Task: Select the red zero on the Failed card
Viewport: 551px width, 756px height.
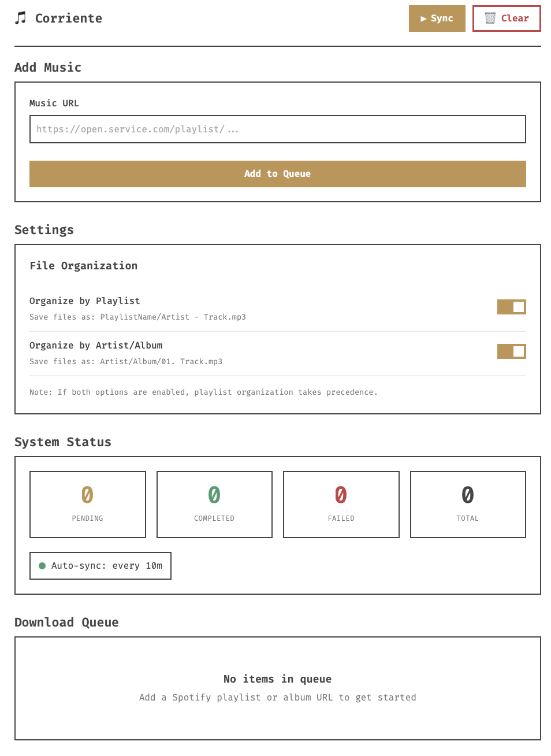Action: [x=341, y=495]
